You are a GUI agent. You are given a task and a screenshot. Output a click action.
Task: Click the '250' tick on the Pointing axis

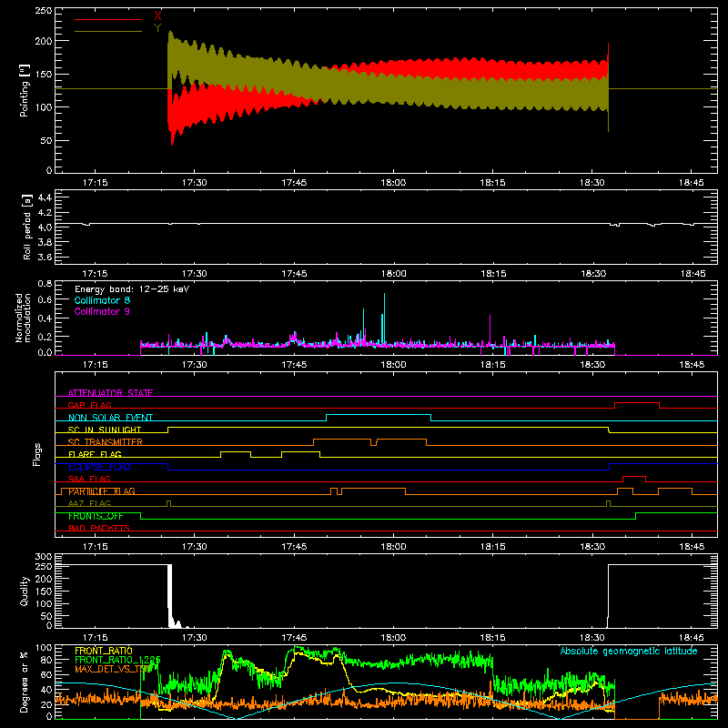pos(44,11)
